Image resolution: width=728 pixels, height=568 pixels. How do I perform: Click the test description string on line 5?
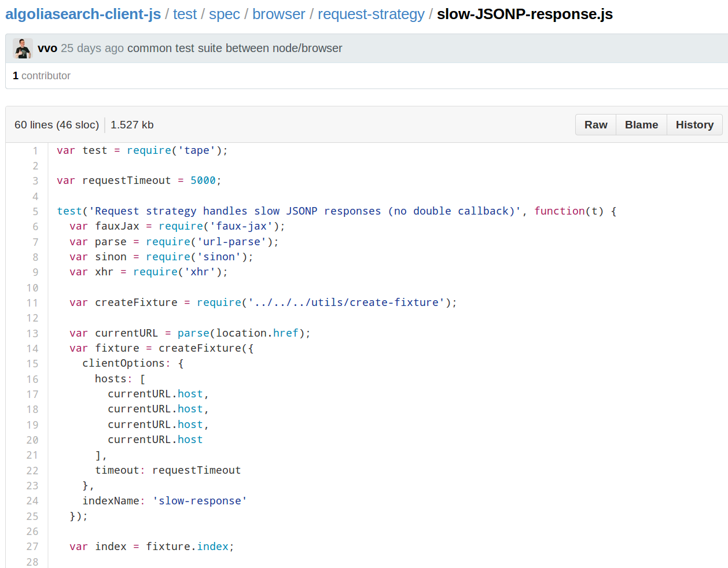(x=304, y=211)
